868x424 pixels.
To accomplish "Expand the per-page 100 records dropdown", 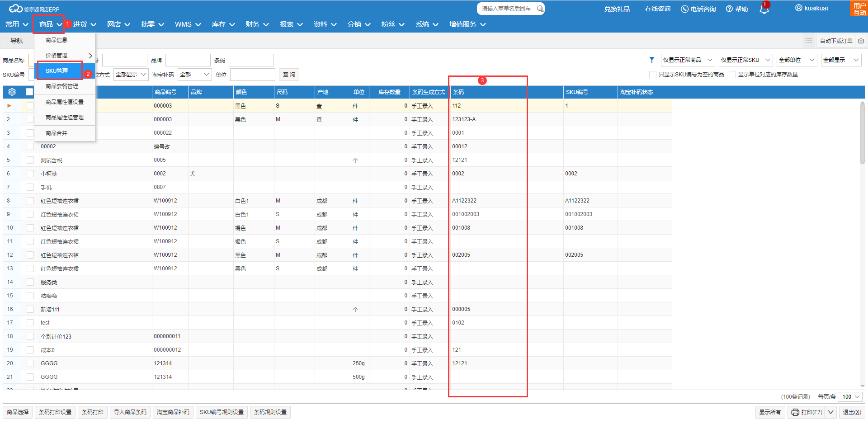I will (850, 396).
